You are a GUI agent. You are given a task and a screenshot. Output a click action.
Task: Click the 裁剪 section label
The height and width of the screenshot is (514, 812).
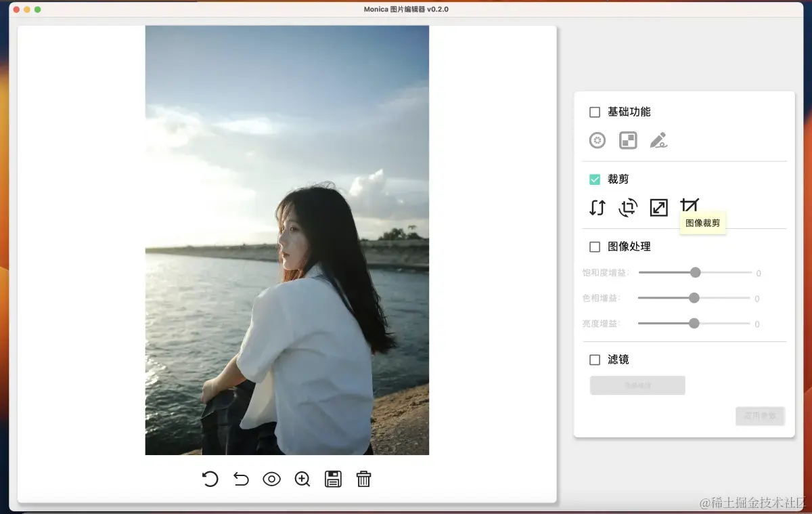(x=618, y=179)
